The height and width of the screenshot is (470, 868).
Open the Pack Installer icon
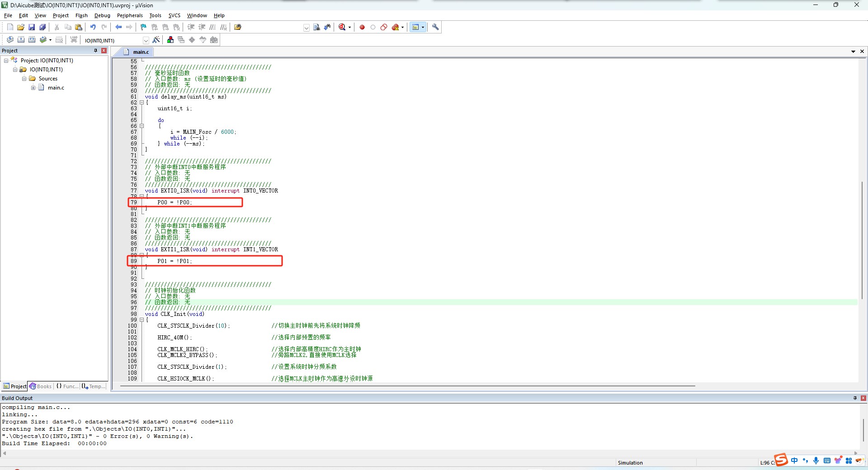(214, 40)
